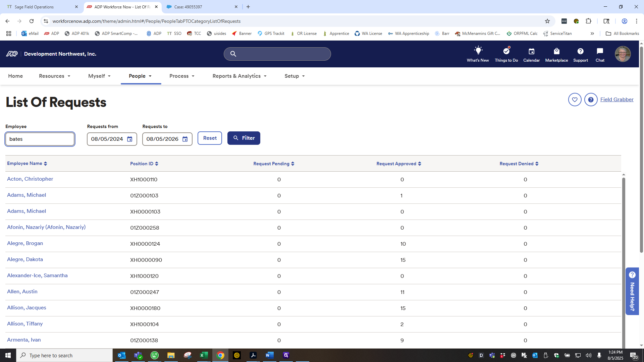The image size is (644, 362).
Task: Open Things to Do checkmark icon
Action: pos(506,51)
